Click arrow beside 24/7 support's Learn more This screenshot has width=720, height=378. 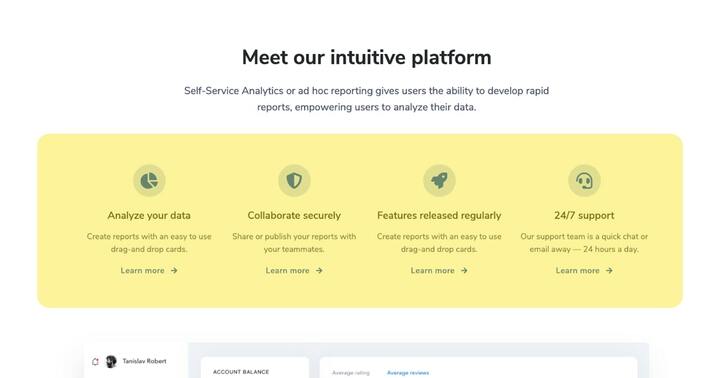(609, 271)
